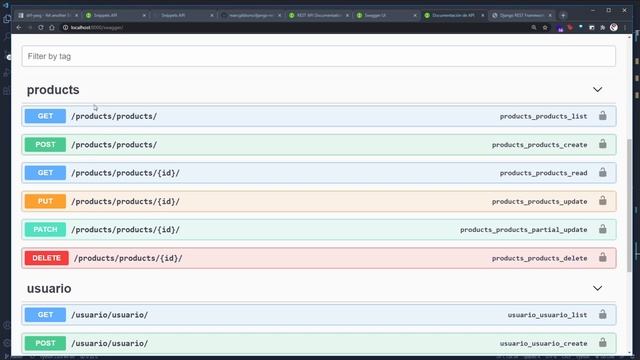Click the site info icon before localhost

[x=65, y=27]
